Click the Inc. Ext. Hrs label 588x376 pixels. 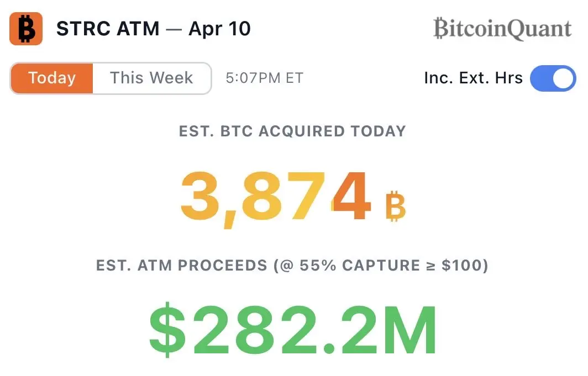tap(473, 78)
